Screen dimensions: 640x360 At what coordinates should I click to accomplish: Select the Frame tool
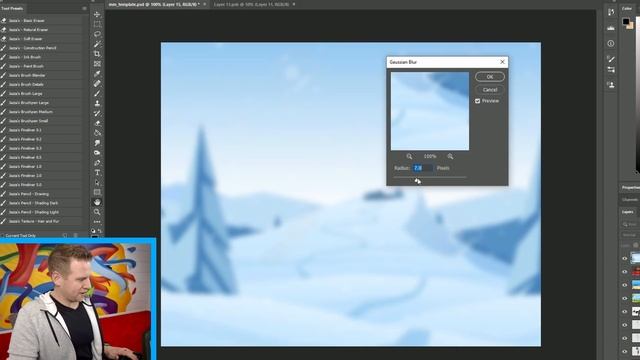coord(97,64)
